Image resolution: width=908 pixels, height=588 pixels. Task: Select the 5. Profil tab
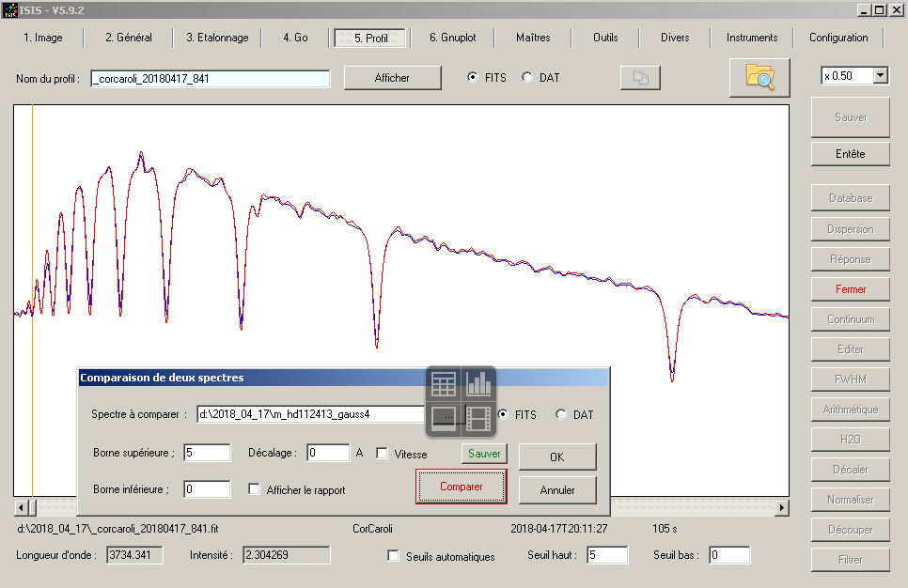[x=370, y=39]
